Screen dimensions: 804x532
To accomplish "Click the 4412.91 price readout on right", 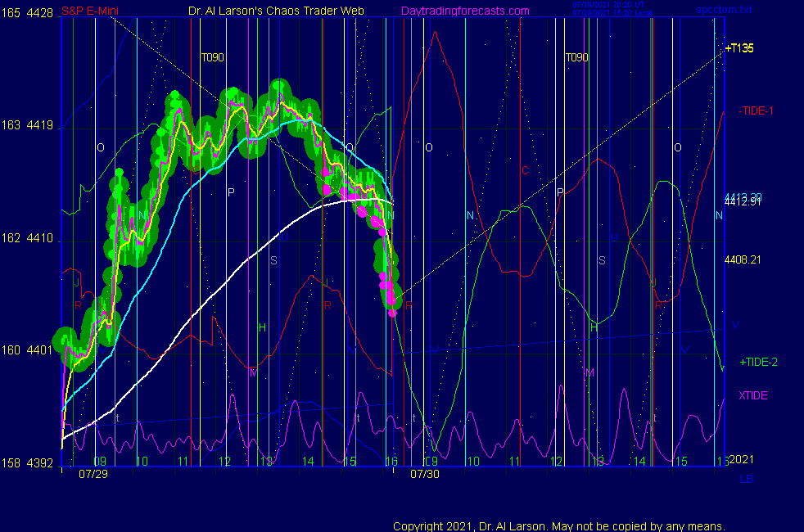I will click(x=743, y=202).
